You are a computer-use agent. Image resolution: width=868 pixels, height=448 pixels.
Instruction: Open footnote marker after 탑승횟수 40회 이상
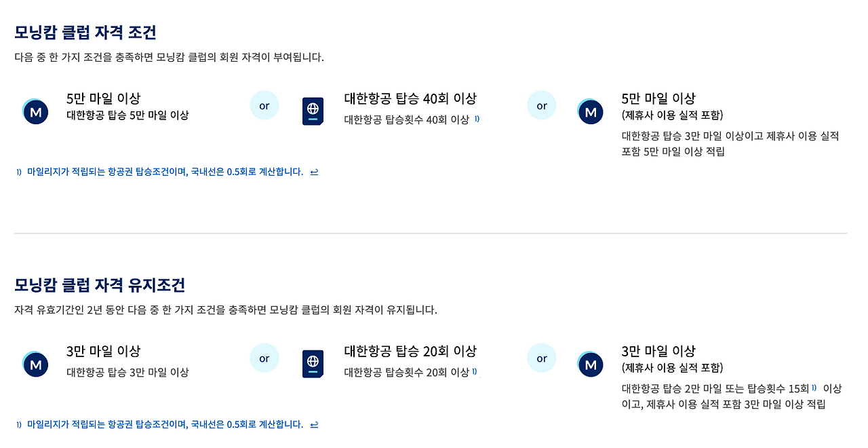point(477,119)
